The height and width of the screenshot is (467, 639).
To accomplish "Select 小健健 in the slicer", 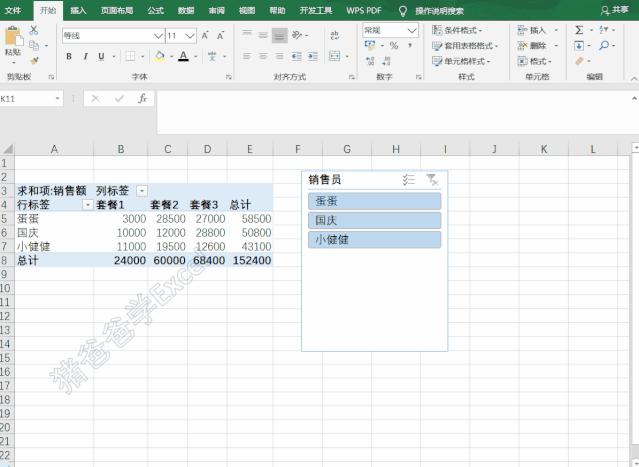I will (375, 240).
